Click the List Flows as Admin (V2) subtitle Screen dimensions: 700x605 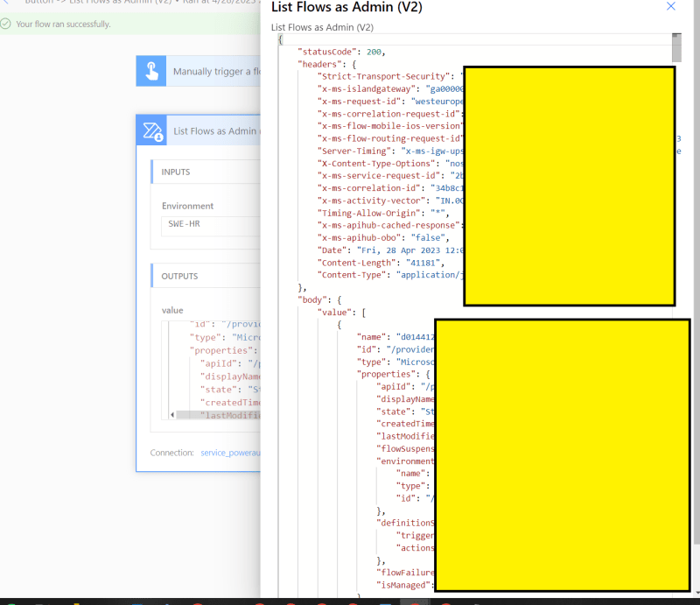[322, 27]
